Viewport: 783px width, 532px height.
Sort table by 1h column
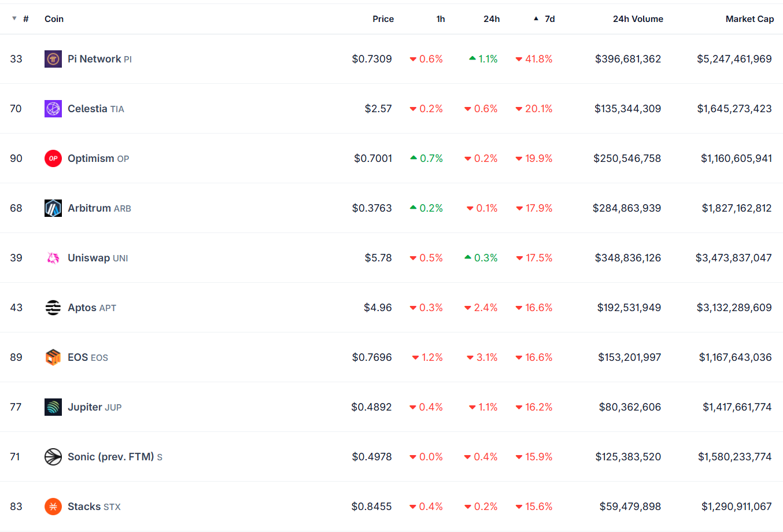click(441, 19)
